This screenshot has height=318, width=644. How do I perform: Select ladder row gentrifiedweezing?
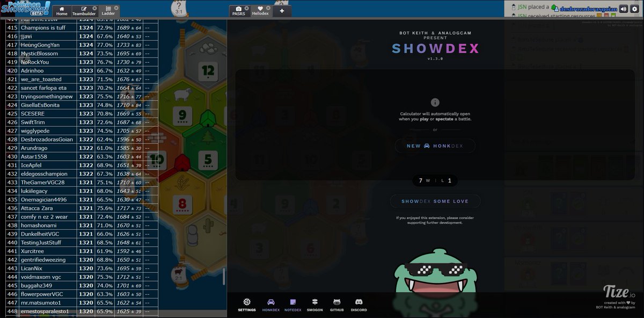point(82,259)
